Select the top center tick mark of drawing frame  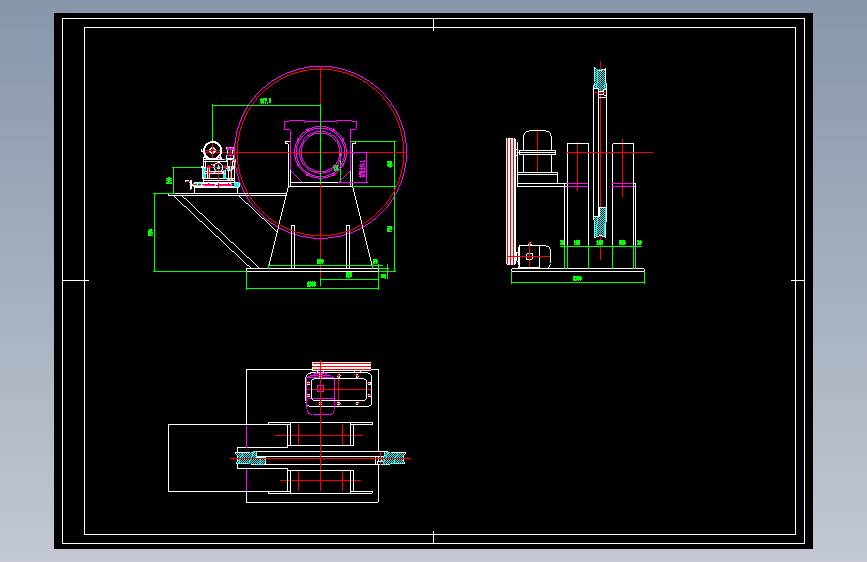pos(434,25)
